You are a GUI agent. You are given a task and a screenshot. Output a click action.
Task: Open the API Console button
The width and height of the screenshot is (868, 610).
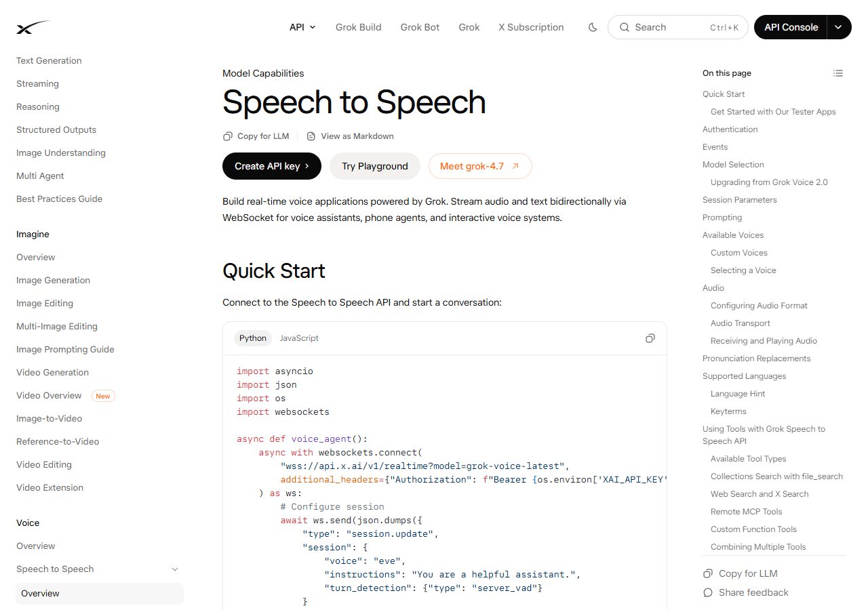point(791,27)
